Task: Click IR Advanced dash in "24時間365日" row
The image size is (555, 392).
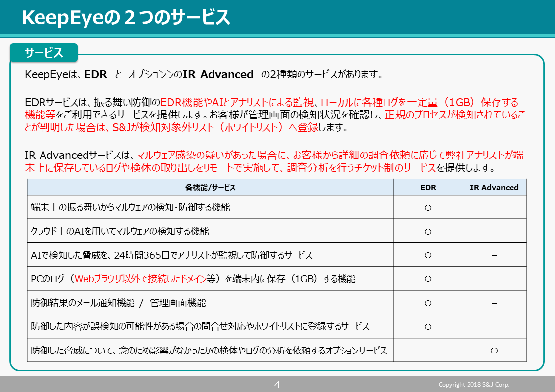Action: point(495,255)
